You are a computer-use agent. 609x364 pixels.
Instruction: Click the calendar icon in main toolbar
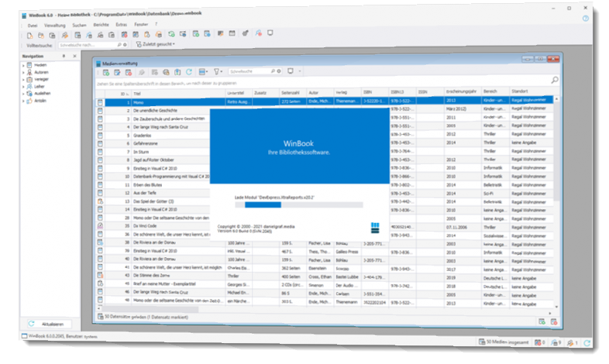pos(232,33)
